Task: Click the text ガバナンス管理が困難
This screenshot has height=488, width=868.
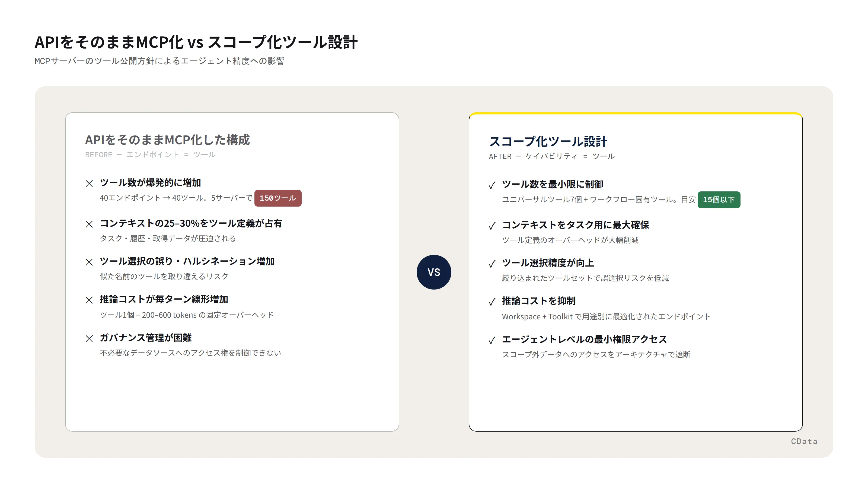Action: click(x=146, y=338)
